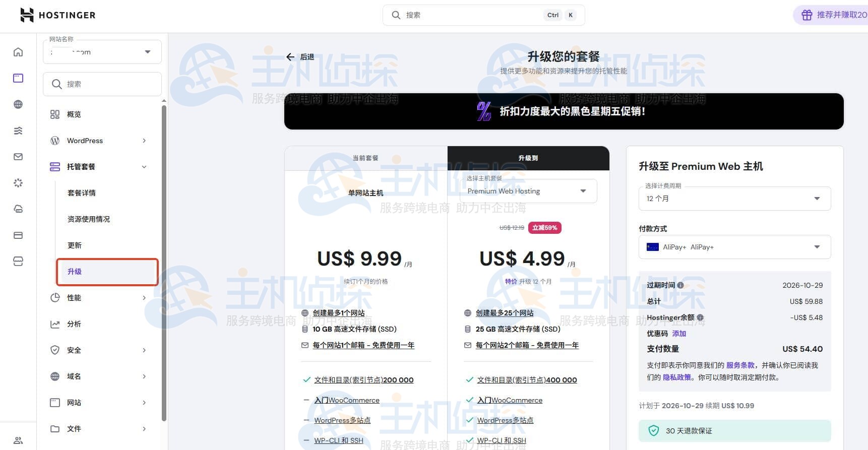
Task: Click the 推荐并赚取 referral button
Action: point(831,15)
